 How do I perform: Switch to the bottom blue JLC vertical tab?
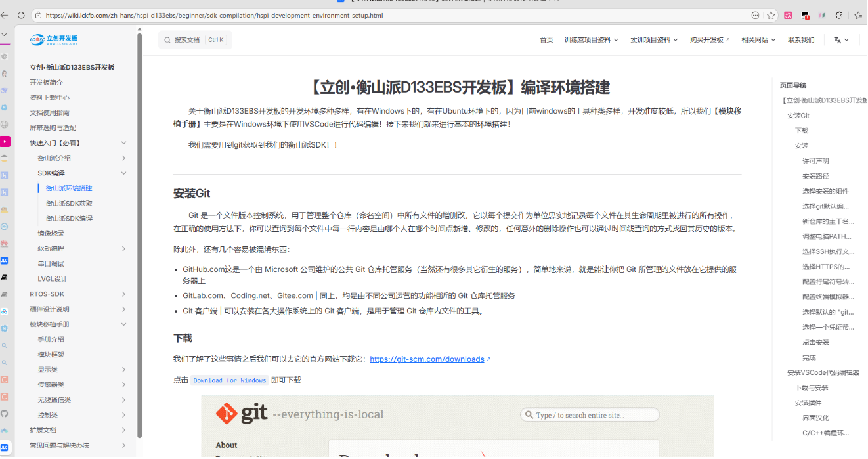4,448
